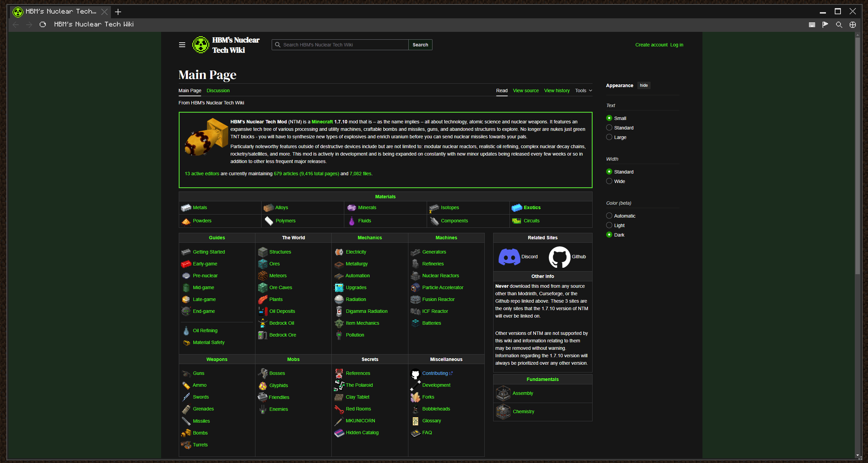The width and height of the screenshot is (868, 463).
Task: Select the Read tab
Action: point(502,90)
